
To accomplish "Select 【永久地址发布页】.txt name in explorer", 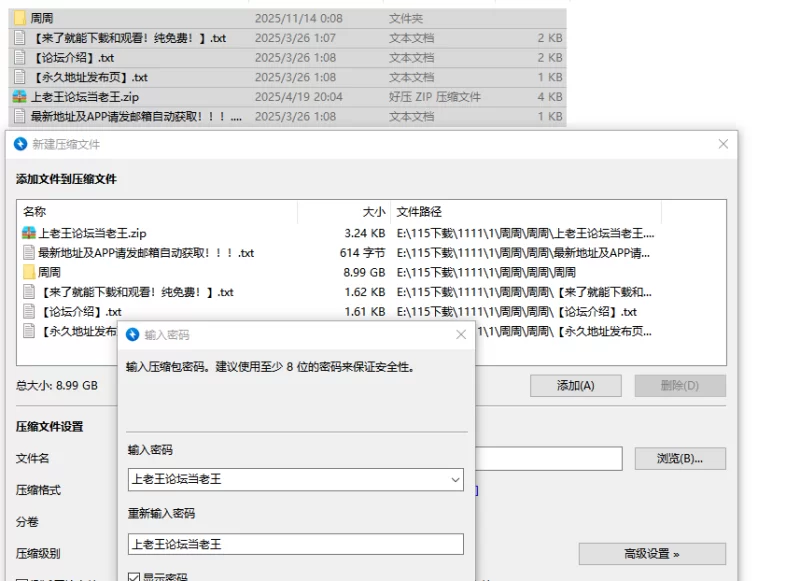I will [x=89, y=78].
